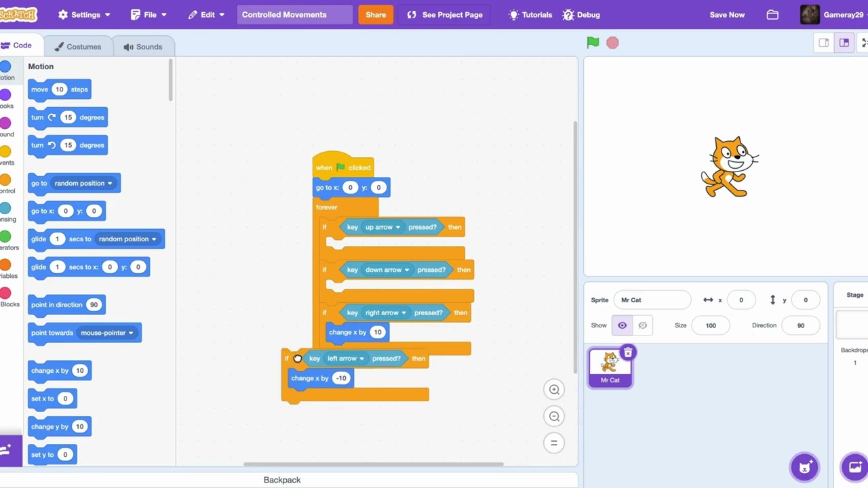Click the -10 value in change x block
Screen dimensions: 868x488
(x=341, y=378)
